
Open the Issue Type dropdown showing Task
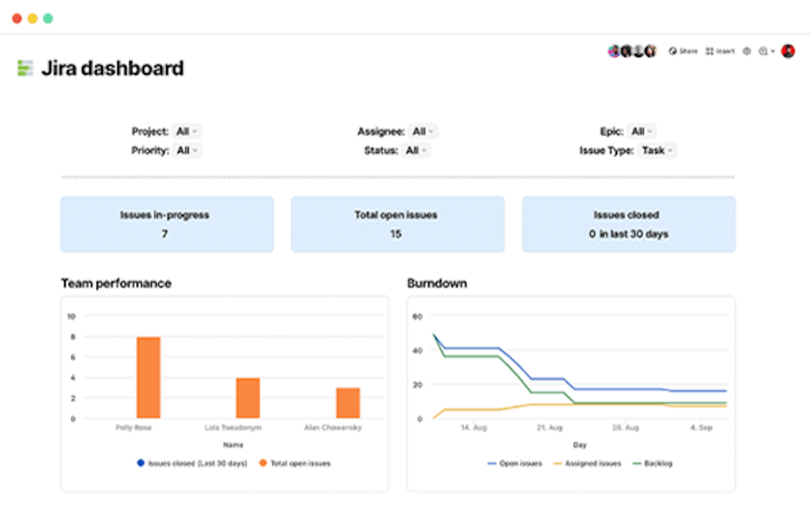pyautogui.click(x=658, y=151)
